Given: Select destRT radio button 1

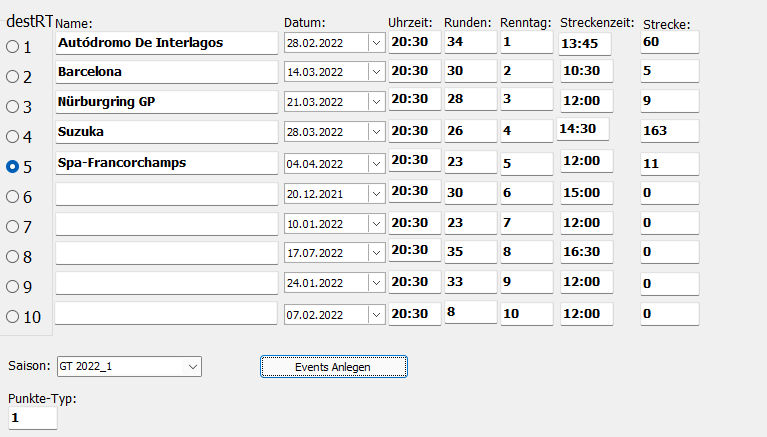Looking at the screenshot, I should point(13,47).
